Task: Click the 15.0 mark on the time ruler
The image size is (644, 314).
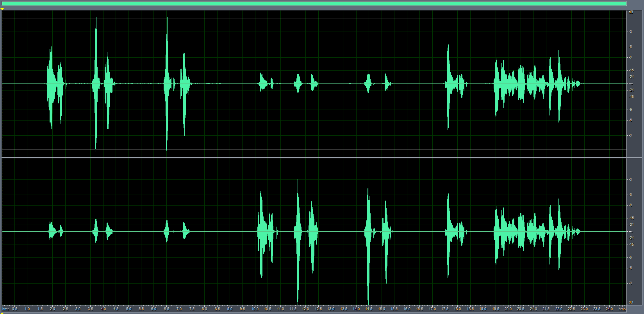Action: coord(382,309)
